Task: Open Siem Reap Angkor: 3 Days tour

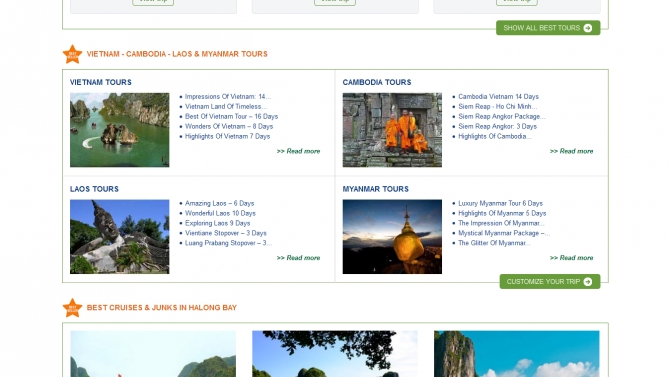Action: (497, 127)
